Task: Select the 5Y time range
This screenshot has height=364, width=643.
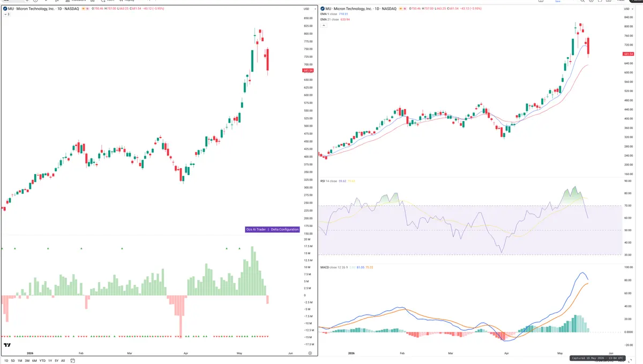Action: click(x=56, y=361)
